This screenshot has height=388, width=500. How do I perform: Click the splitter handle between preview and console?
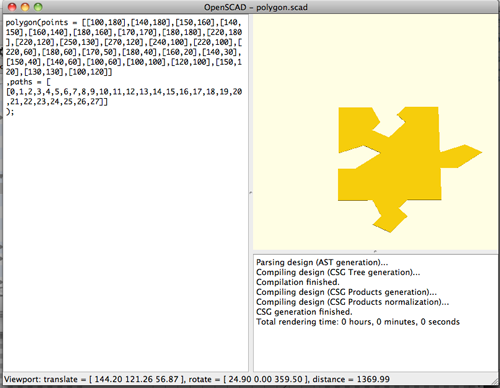point(375,252)
